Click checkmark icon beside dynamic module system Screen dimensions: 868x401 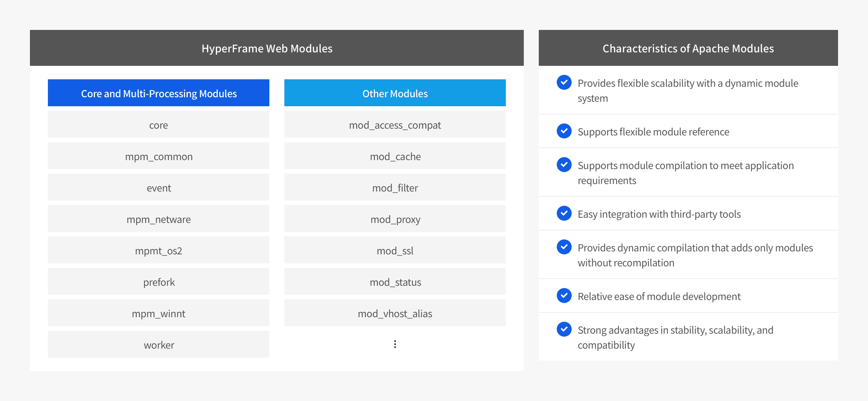point(564,82)
